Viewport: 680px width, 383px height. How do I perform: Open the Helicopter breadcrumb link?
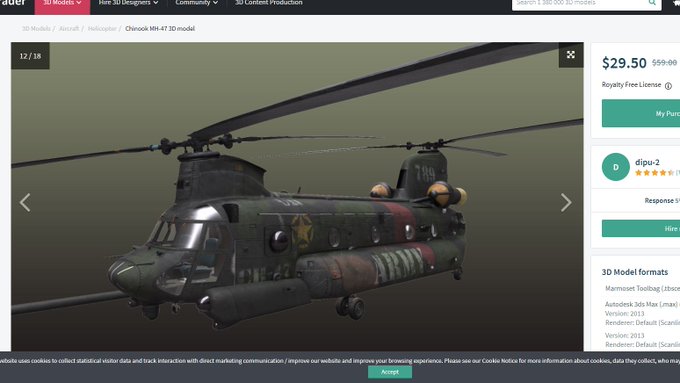tap(102, 29)
